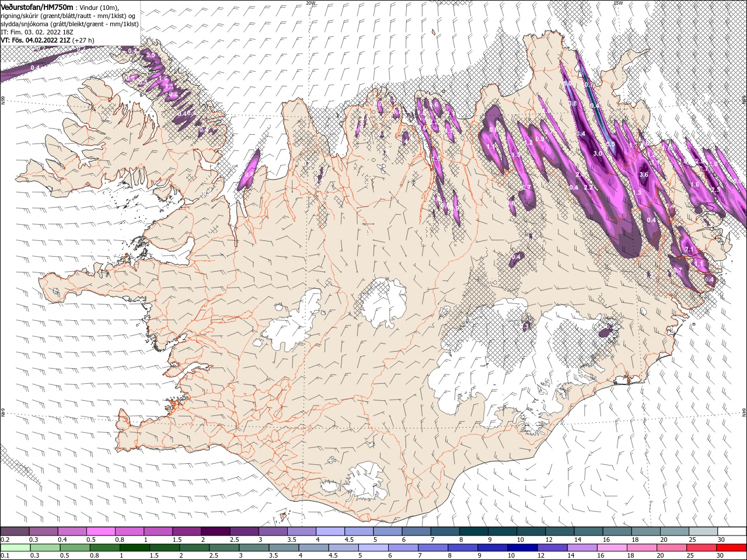
Task: Click the Veðurstofan/HM750m map title
Action: click(x=37, y=6)
